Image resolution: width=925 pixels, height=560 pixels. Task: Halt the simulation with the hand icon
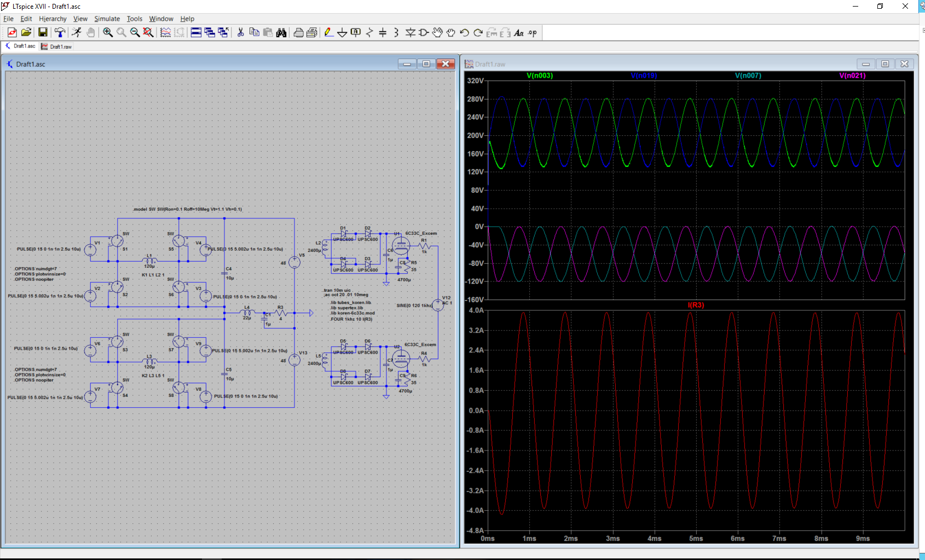point(90,33)
